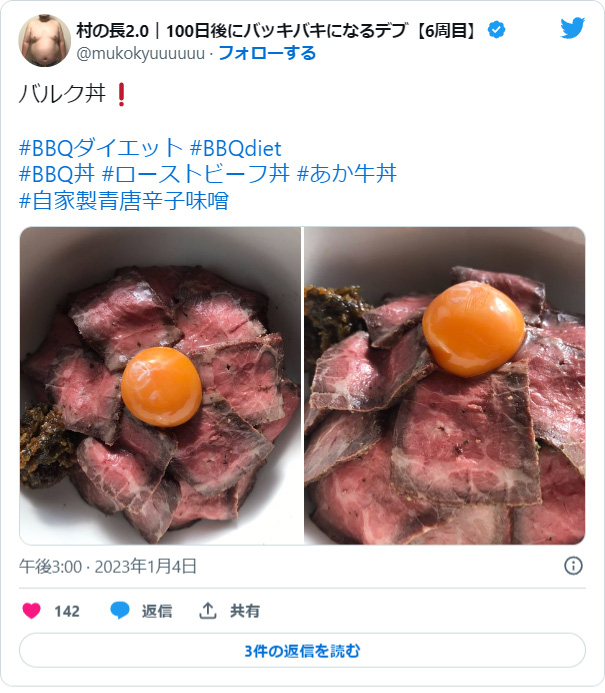Open the #自家製青唐辛子味噌 hashtag
The image size is (605, 693).
tap(124, 200)
